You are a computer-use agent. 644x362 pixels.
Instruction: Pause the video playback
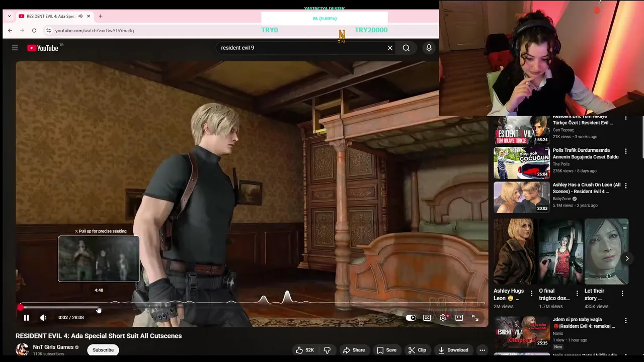pyautogui.click(x=26, y=318)
